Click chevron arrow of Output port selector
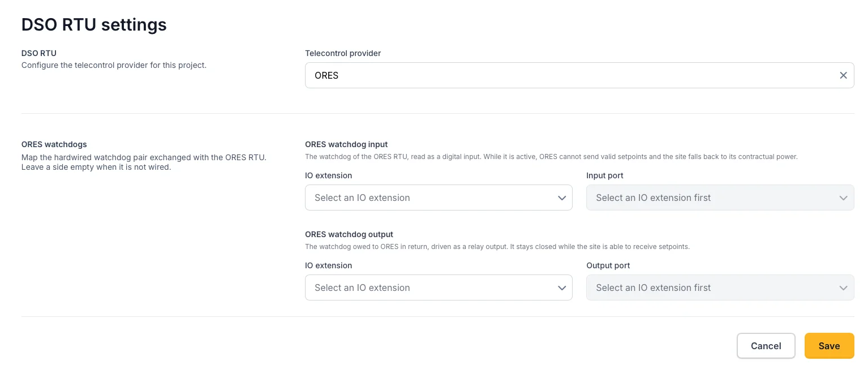The width and height of the screenshot is (868, 369). [843, 288]
